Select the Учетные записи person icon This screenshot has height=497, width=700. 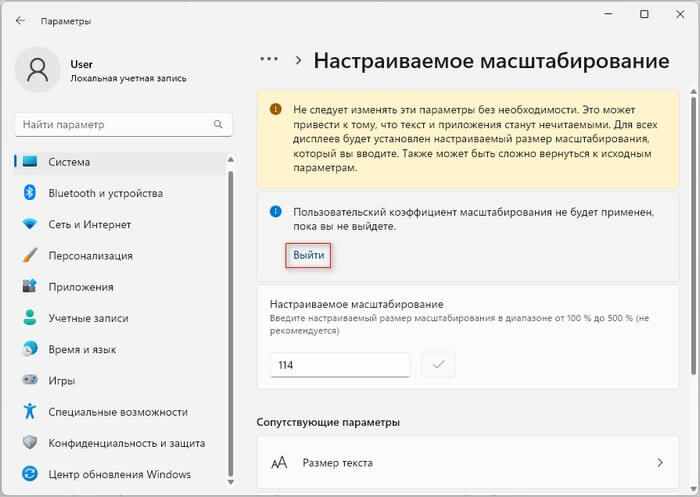pyautogui.click(x=30, y=317)
